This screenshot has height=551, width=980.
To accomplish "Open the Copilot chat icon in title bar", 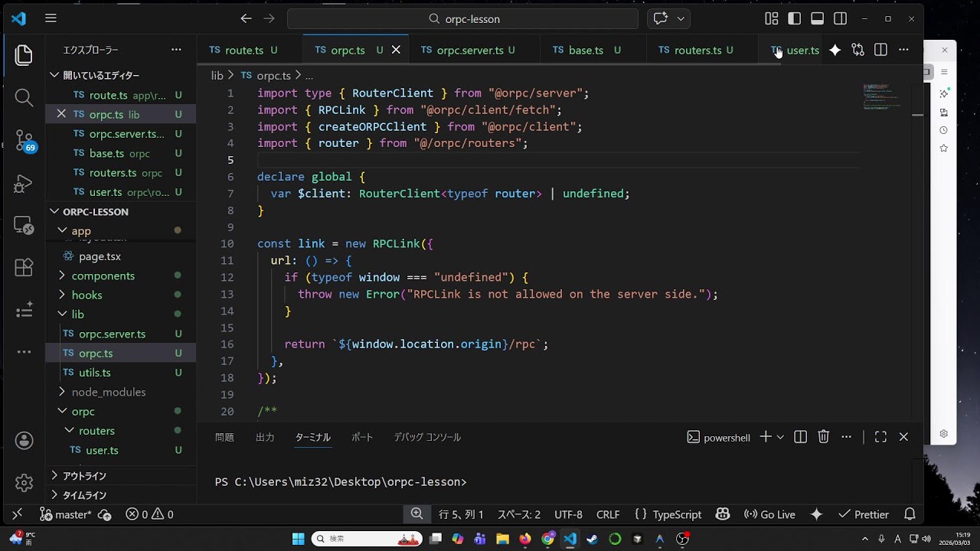I will coord(661,18).
